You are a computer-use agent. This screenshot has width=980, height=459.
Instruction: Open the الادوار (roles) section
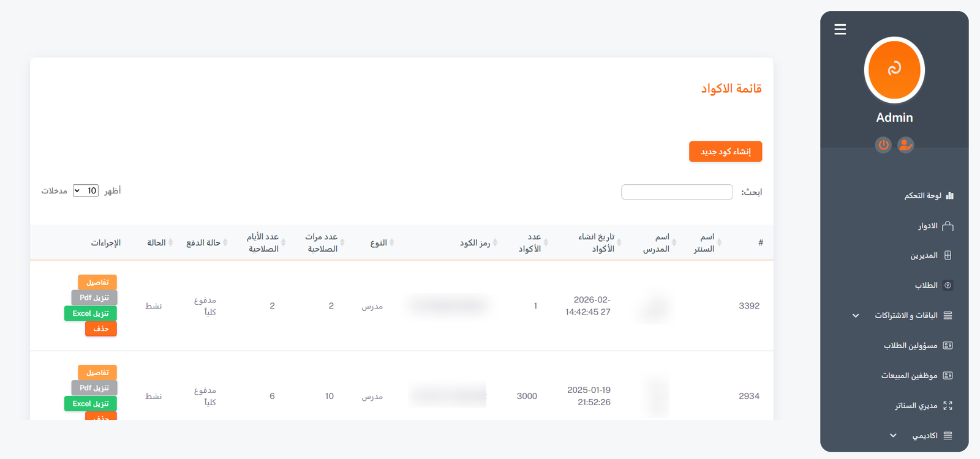pyautogui.click(x=929, y=225)
